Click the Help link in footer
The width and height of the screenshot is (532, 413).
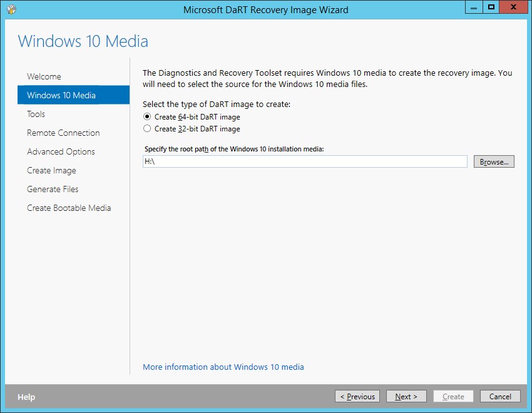pyautogui.click(x=26, y=397)
